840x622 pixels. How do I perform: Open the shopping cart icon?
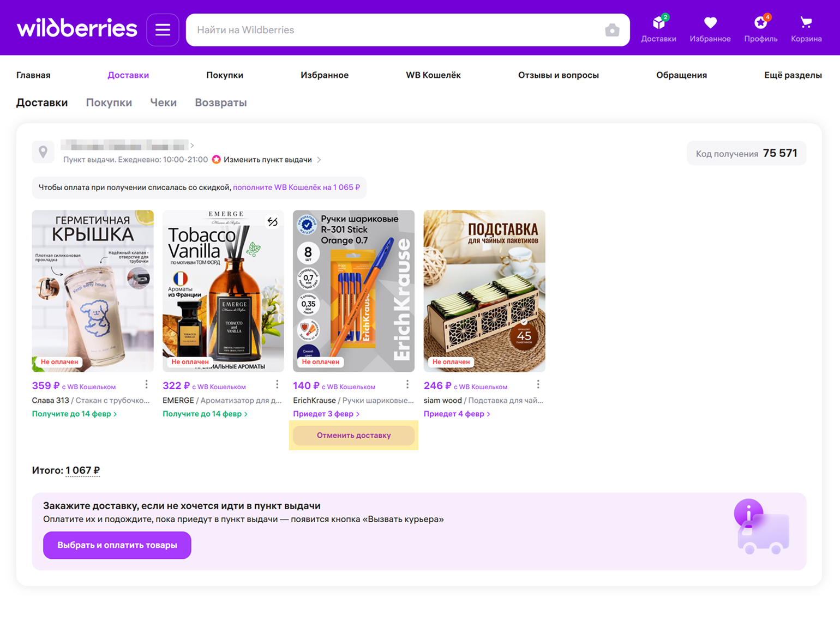[x=806, y=23]
